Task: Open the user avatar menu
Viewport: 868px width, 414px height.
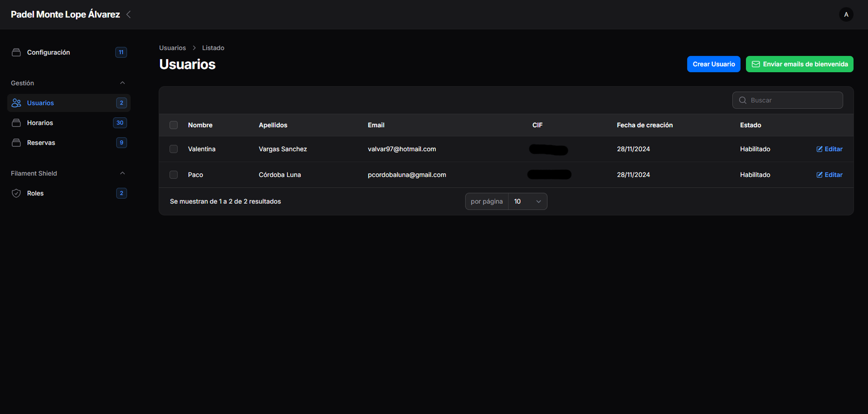Action: tap(846, 15)
